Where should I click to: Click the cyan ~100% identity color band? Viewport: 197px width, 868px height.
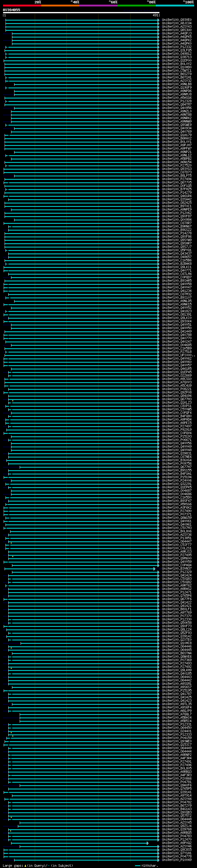click(175, 6)
